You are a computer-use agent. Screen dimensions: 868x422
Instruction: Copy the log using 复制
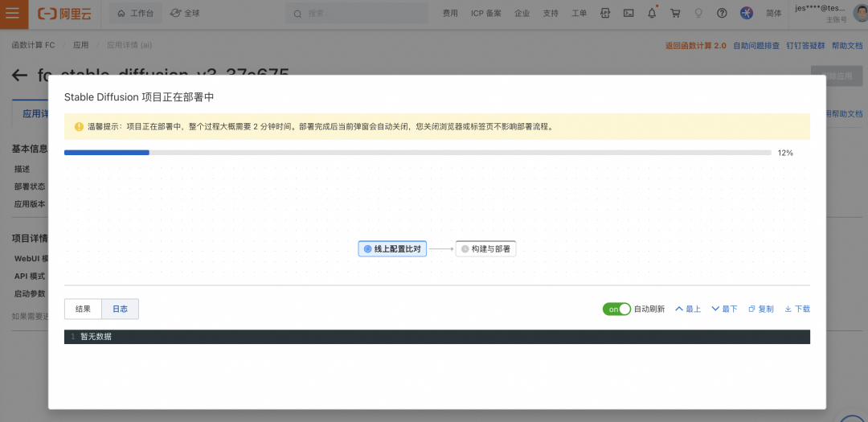pyautogui.click(x=760, y=309)
